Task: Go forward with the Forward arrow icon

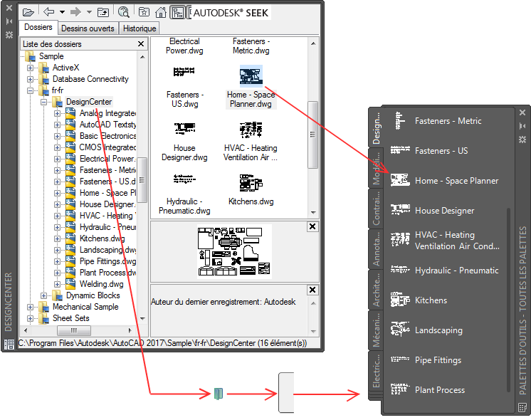Action: pos(75,12)
